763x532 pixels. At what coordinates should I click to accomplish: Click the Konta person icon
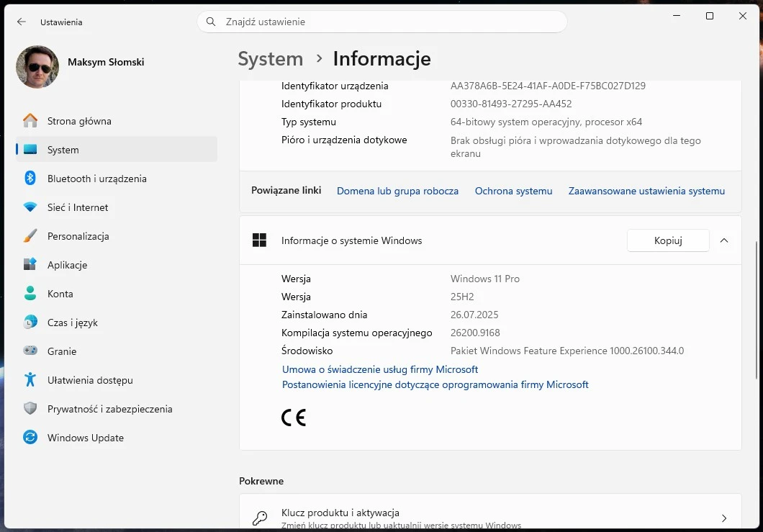[30, 293]
